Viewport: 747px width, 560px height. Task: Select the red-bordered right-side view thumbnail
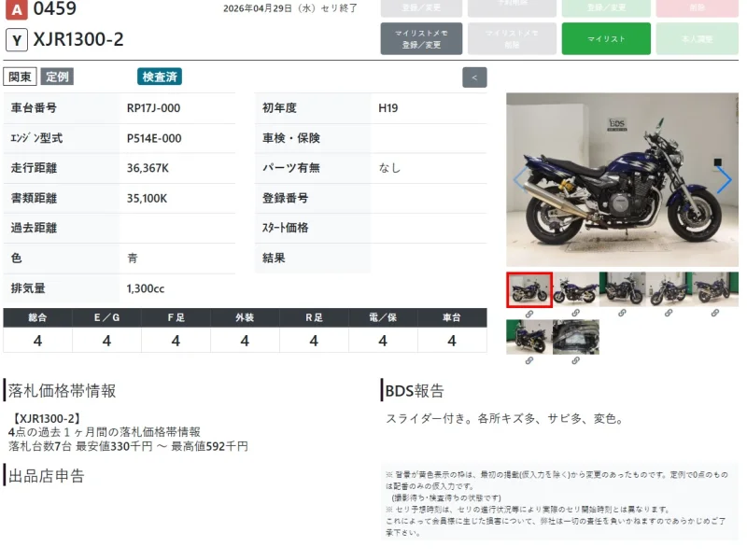529,290
